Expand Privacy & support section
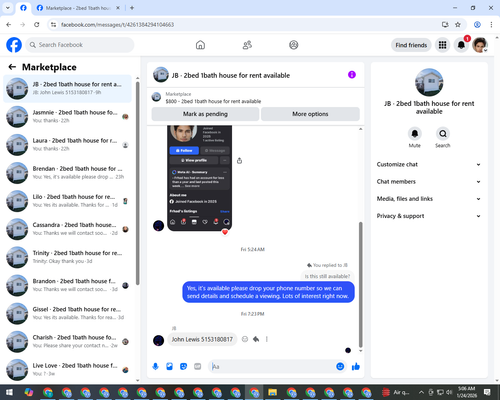The image size is (500, 400). coord(429,216)
